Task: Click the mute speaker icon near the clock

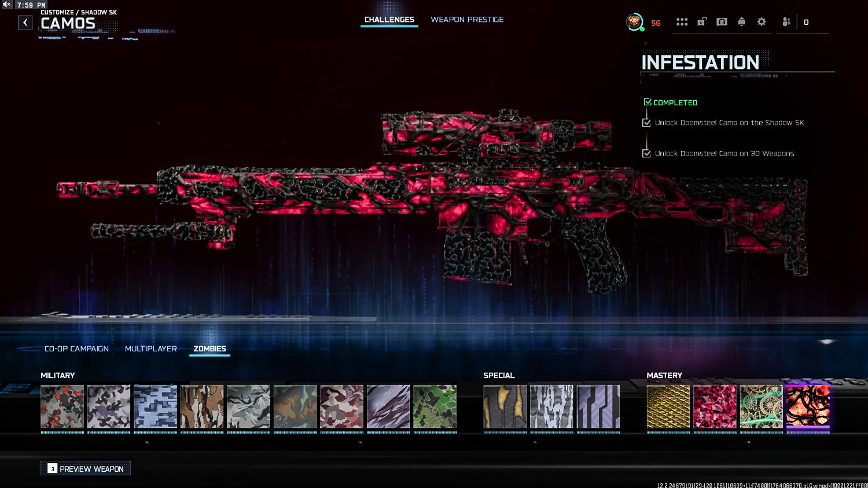Action: point(6,3)
